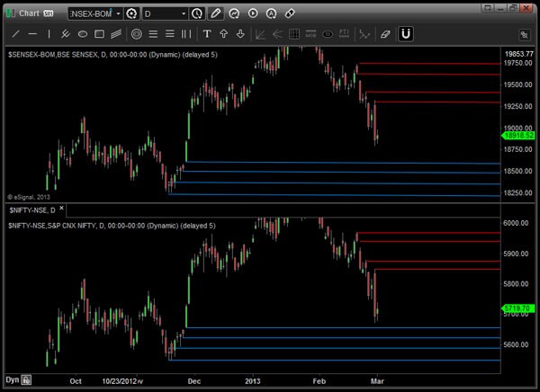
Task: Select the speed lines fan tool
Action: pyautogui.click(x=277, y=34)
